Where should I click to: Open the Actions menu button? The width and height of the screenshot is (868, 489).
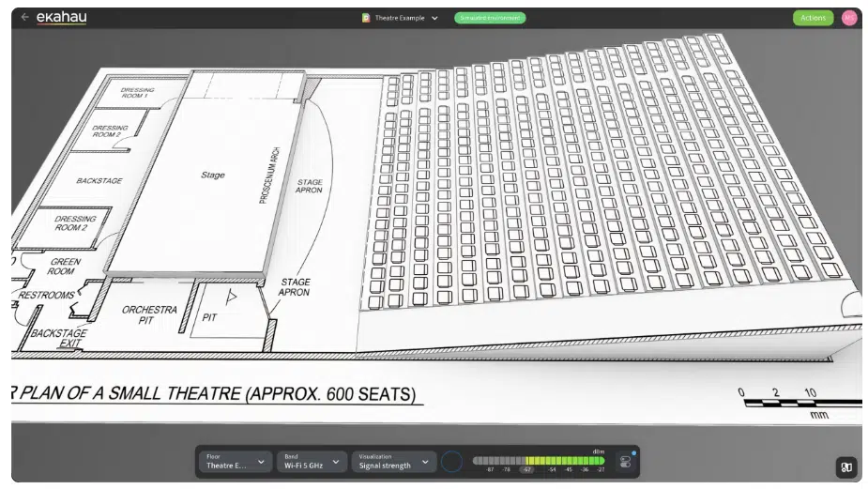813,18
